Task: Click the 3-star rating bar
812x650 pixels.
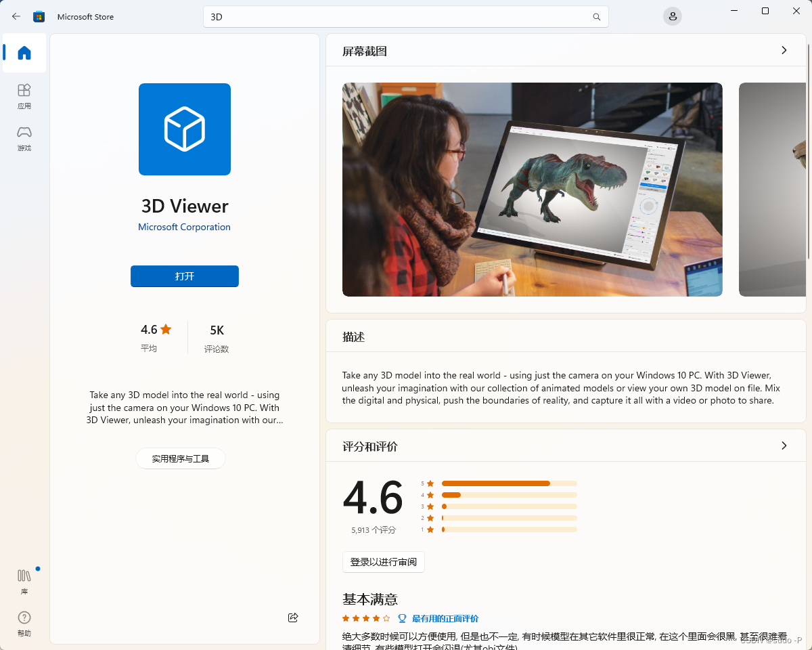Action: point(509,506)
